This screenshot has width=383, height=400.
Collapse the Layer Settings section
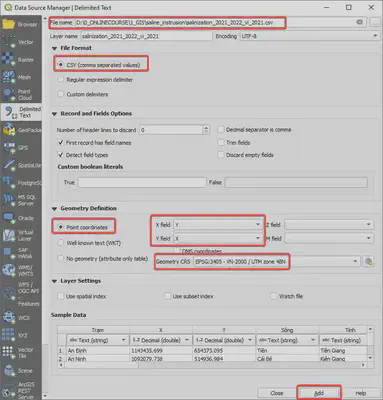tap(55, 281)
